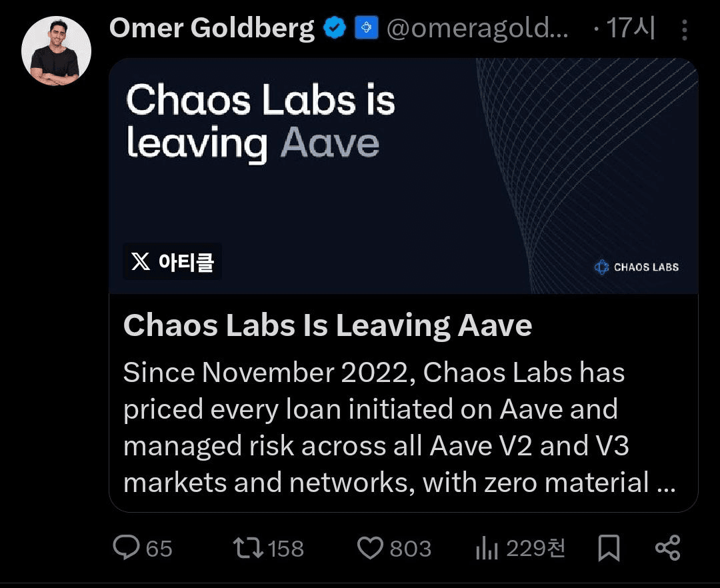Image resolution: width=720 pixels, height=588 pixels.
Task: Open the "Chaos Labs Is Leaving Aave" title
Action: 327,326
